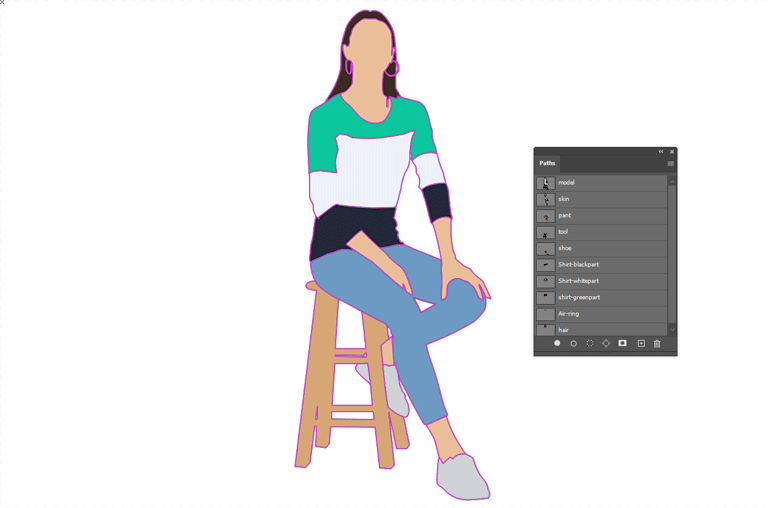Click the Paths list scroll-up arrow
The width and height of the screenshot is (770, 508).
672,182
